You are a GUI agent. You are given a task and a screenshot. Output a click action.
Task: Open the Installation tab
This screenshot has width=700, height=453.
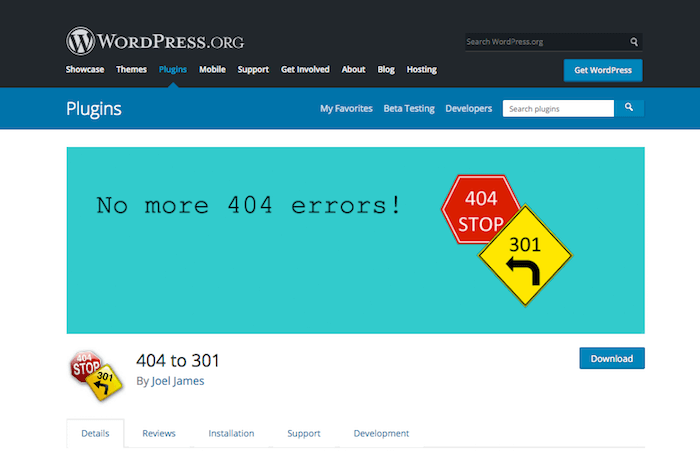[231, 433]
